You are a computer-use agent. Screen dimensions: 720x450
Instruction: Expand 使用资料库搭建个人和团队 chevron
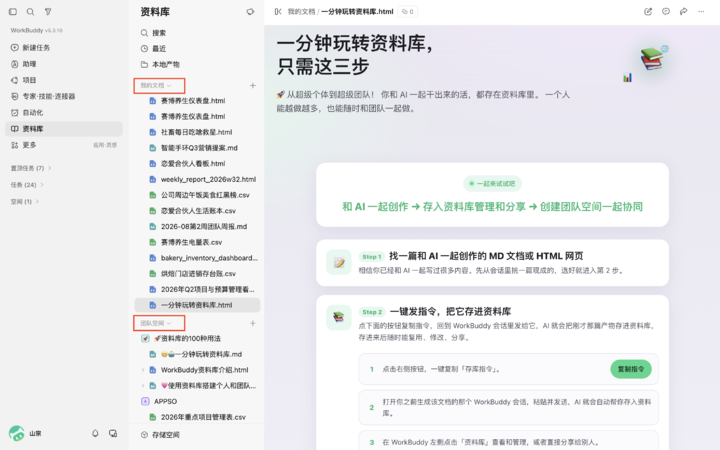(x=143, y=386)
